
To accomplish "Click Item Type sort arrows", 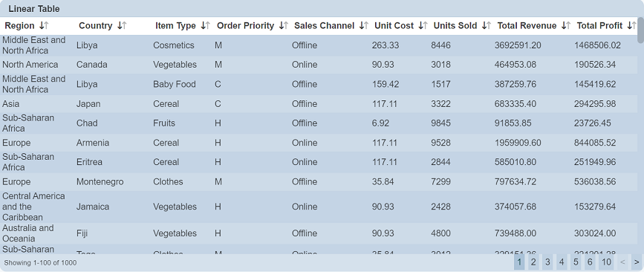I will 205,26.
